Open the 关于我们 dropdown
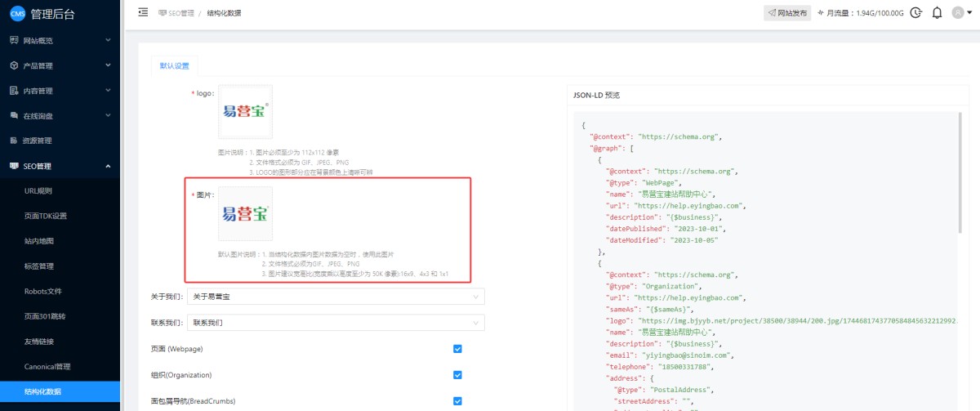 (x=336, y=297)
